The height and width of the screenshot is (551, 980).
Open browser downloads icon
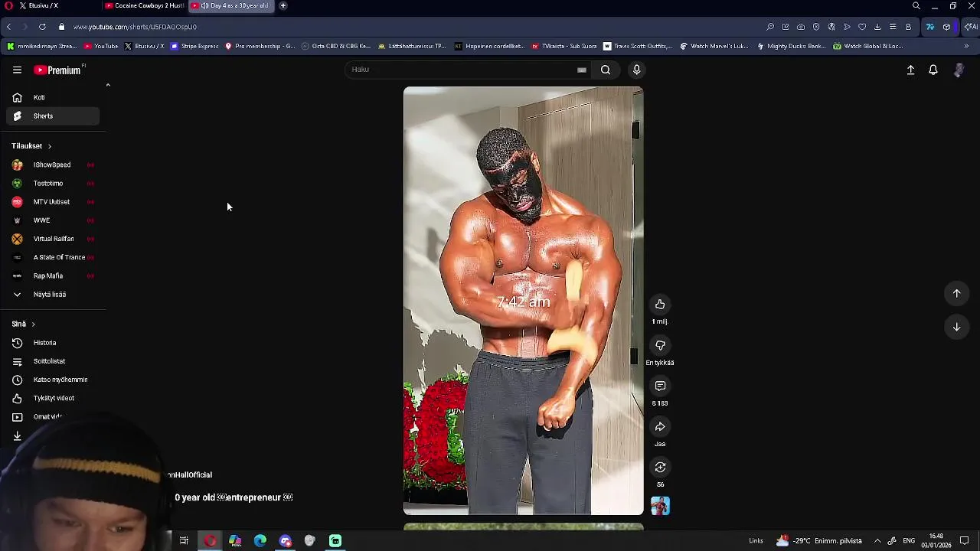tap(877, 27)
